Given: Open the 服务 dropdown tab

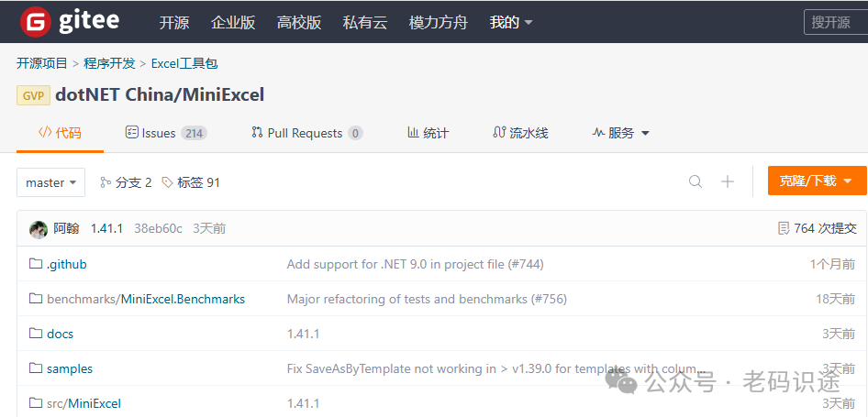Looking at the screenshot, I should pyautogui.click(x=621, y=133).
